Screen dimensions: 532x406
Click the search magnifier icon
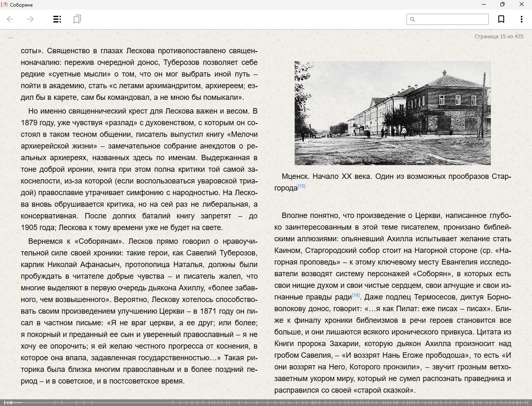(x=413, y=20)
